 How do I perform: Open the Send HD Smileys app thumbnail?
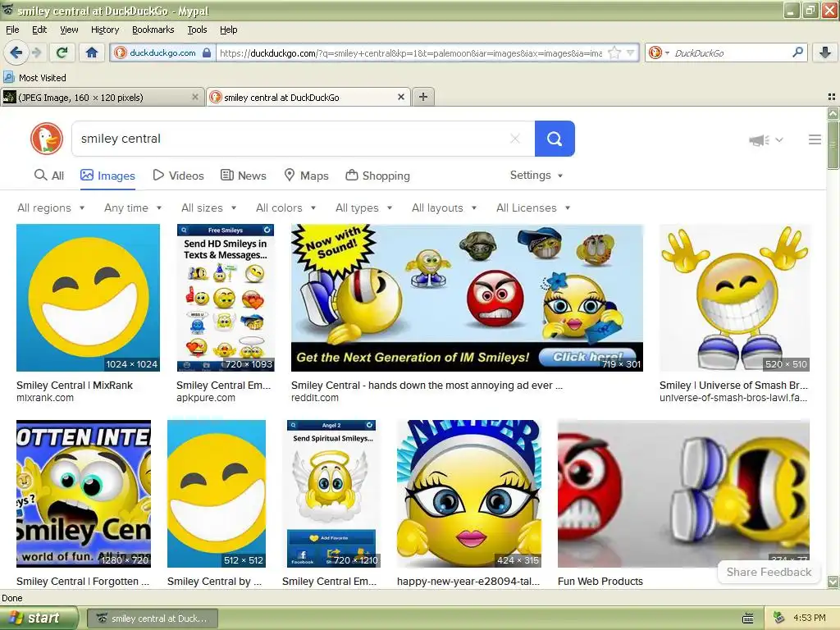pyautogui.click(x=226, y=297)
